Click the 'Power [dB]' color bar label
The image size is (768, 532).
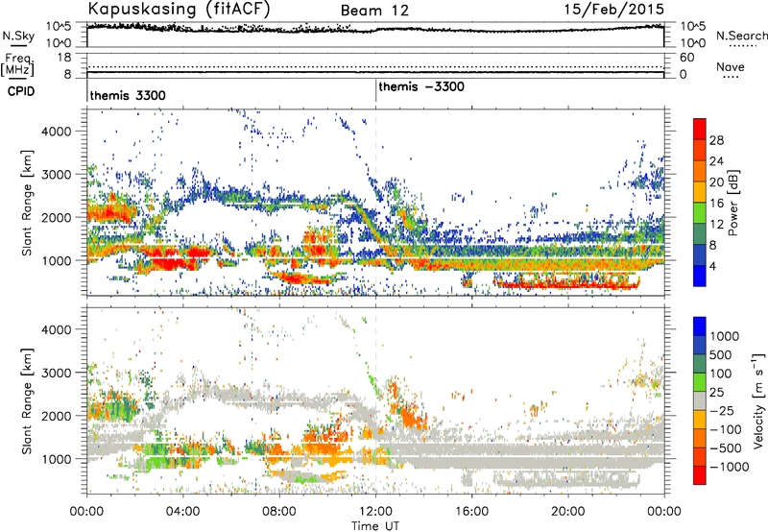point(732,203)
